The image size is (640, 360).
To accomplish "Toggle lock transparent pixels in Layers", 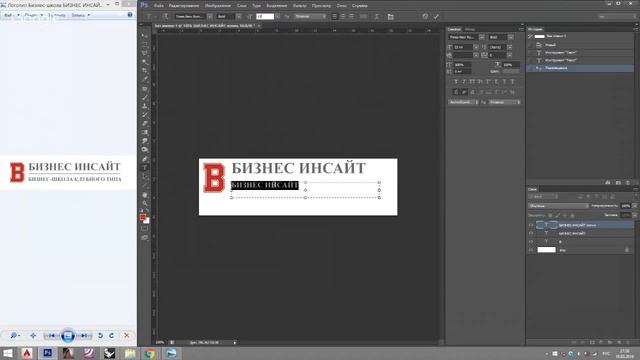I will (550, 215).
